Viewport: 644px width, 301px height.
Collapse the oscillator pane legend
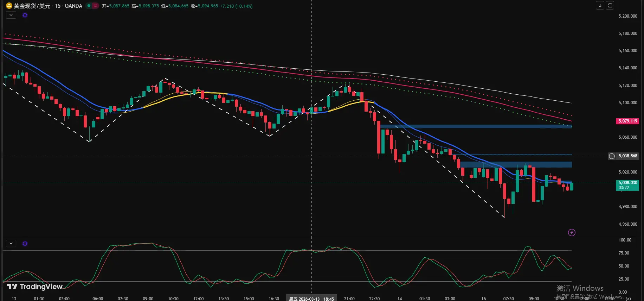11,243
